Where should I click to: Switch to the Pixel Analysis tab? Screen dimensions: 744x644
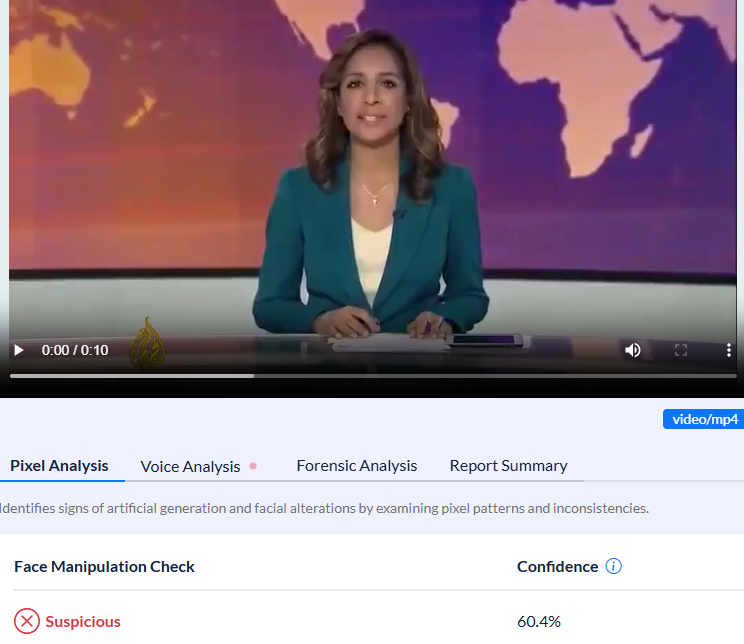click(x=59, y=465)
